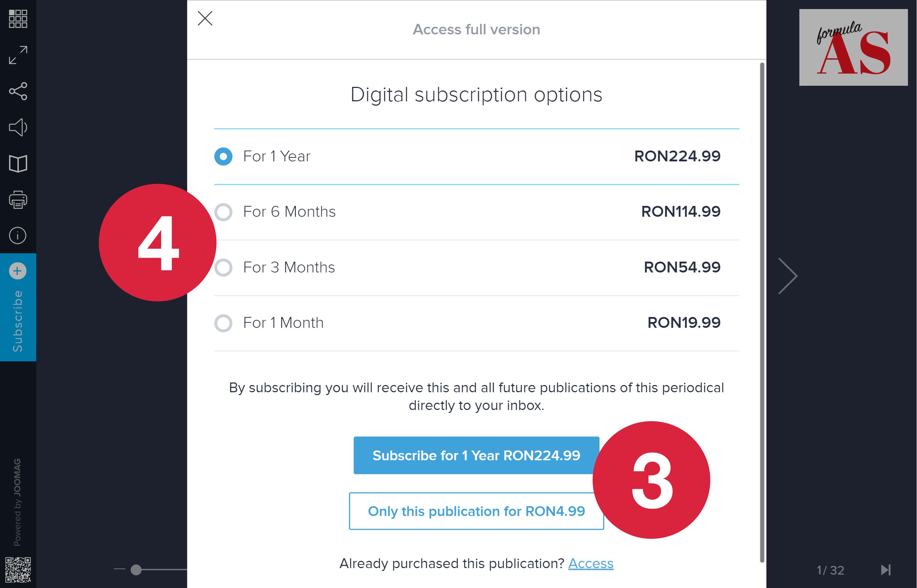
Task: Click the Formula AS logo thumbnail
Action: (854, 47)
